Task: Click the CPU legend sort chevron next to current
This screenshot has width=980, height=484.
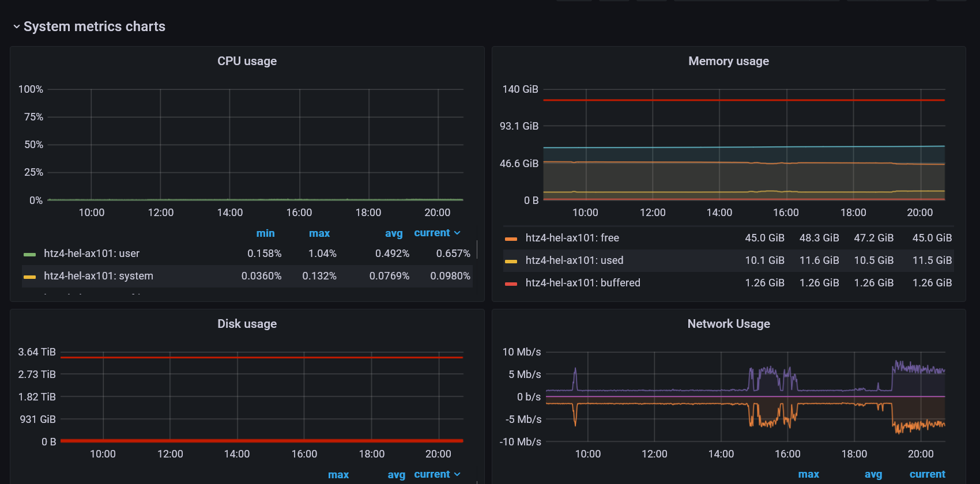Action: 457,233
